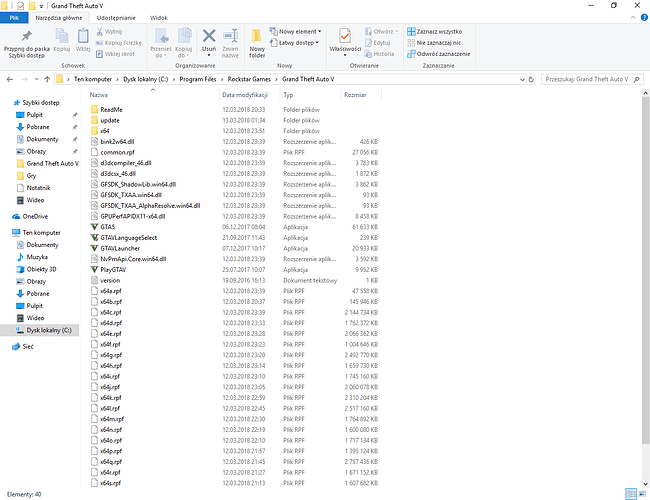Switch to Udostępnianie tab

click(116, 18)
